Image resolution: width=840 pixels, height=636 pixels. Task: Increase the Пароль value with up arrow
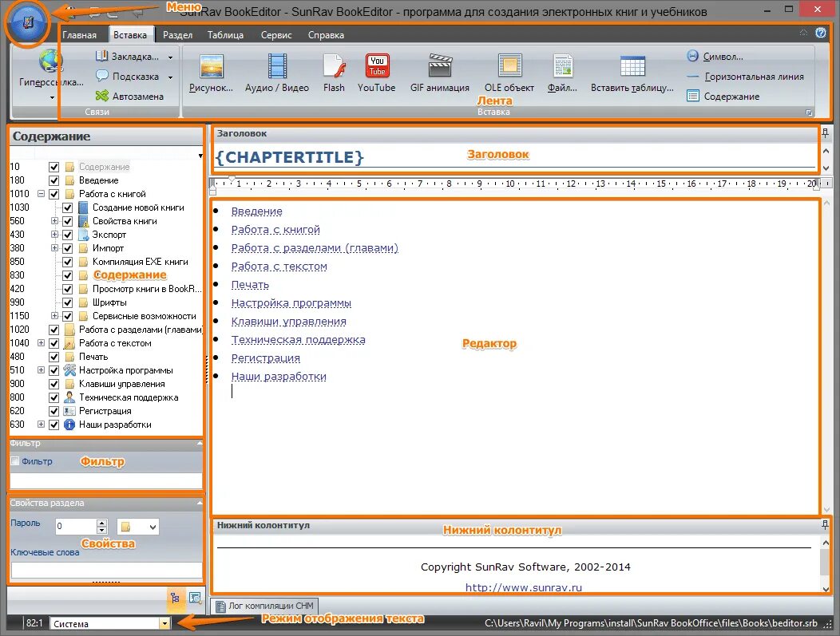click(101, 523)
